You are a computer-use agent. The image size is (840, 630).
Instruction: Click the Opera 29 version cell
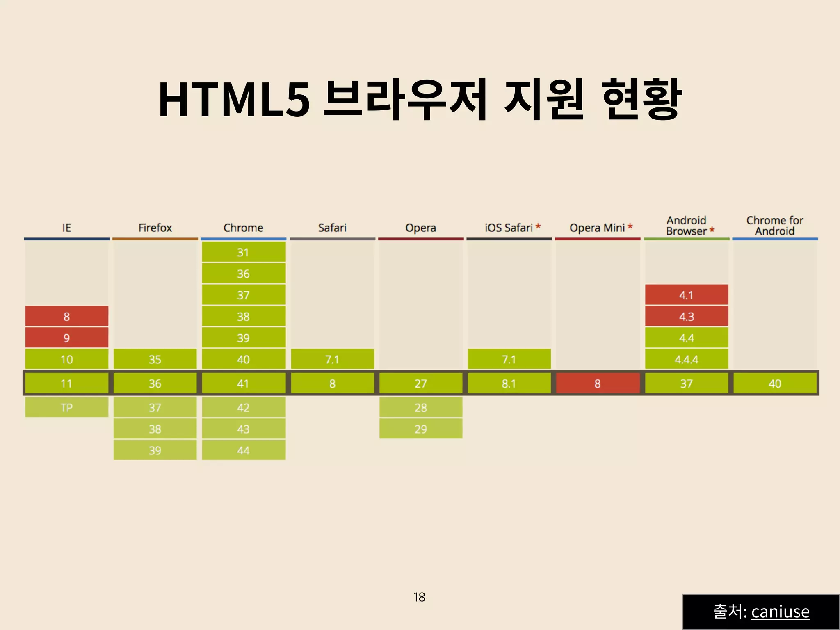point(420,429)
